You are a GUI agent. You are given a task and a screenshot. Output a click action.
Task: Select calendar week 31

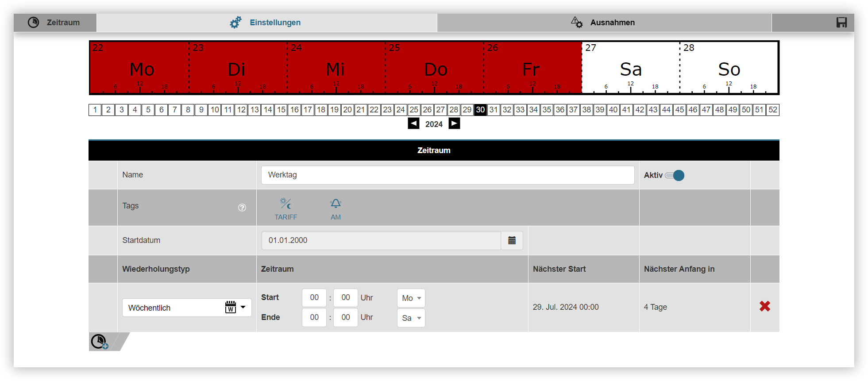point(494,110)
